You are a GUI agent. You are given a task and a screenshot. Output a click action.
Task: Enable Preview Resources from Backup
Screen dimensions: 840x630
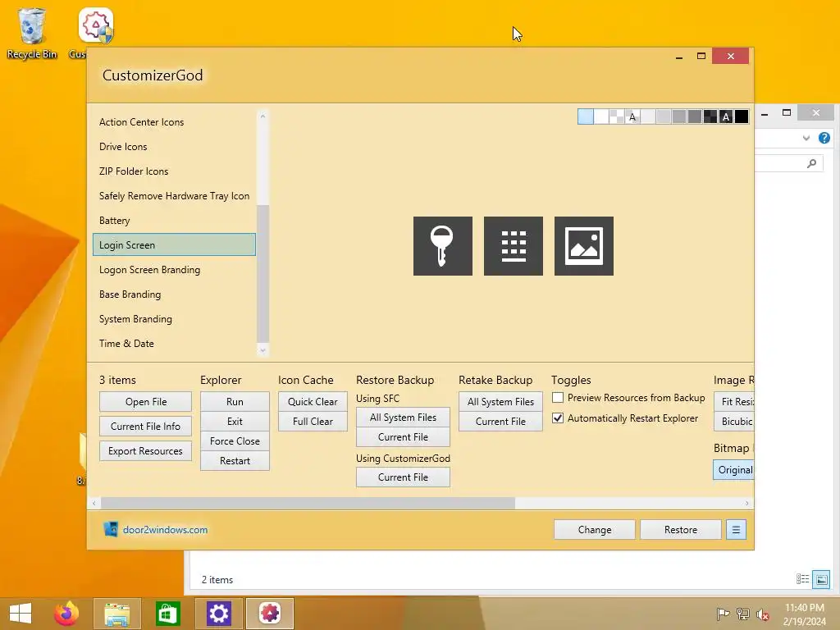click(558, 398)
